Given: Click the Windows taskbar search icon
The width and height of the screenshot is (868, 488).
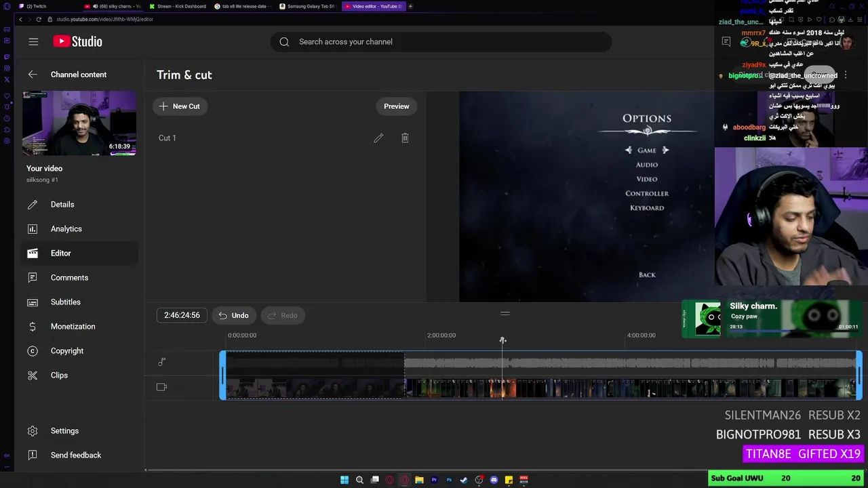Looking at the screenshot, I should tap(359, 480).
